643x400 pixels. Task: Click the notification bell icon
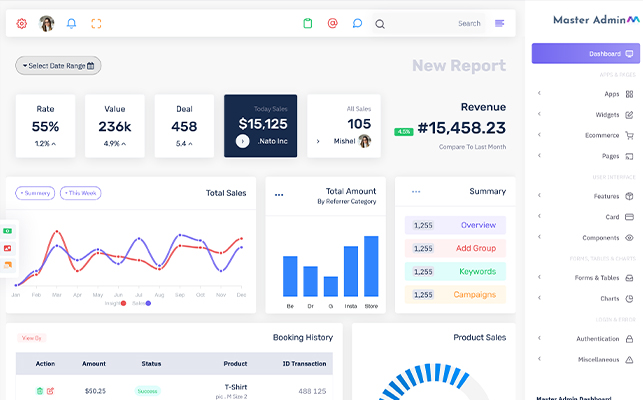[x=71, y=23]
